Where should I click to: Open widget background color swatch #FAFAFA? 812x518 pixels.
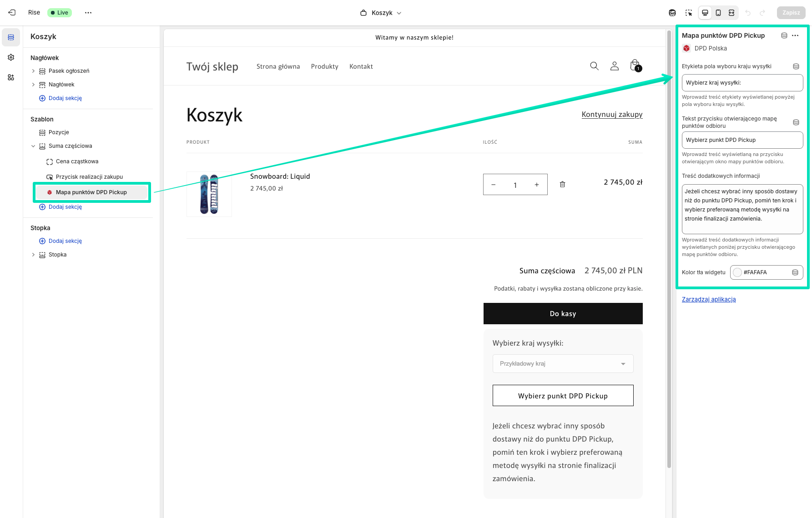coord(737,272)
